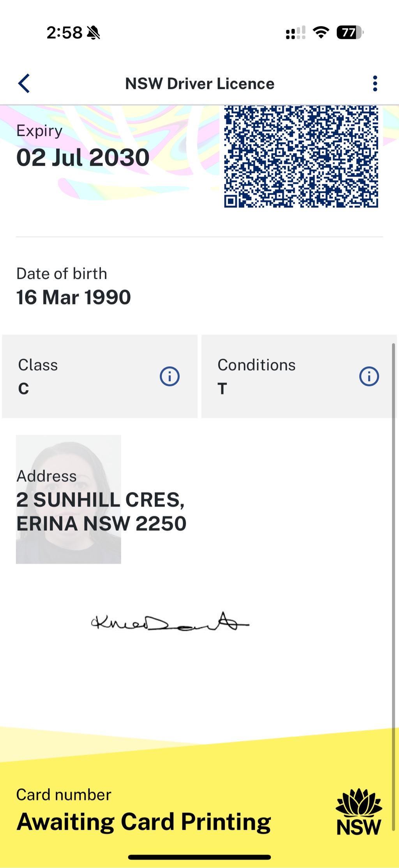Tap the handwritten signature
399x868 pixels.
pyautogui.click(x=169, y=621)
